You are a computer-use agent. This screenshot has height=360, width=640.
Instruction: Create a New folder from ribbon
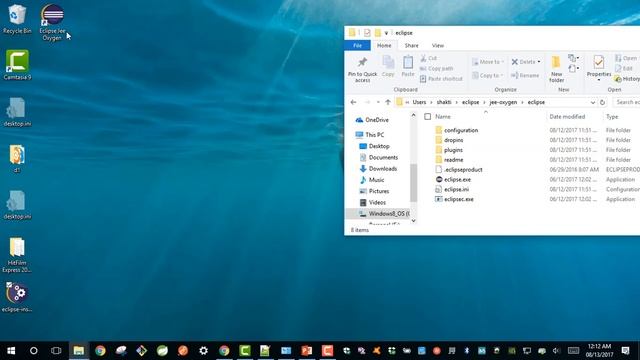click(556, 69)
